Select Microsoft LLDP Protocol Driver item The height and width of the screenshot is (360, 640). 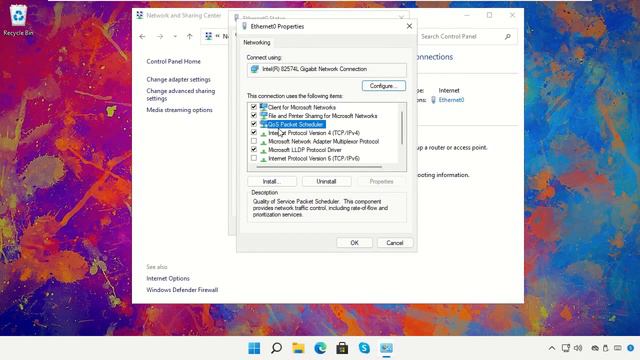coord(305,150)
